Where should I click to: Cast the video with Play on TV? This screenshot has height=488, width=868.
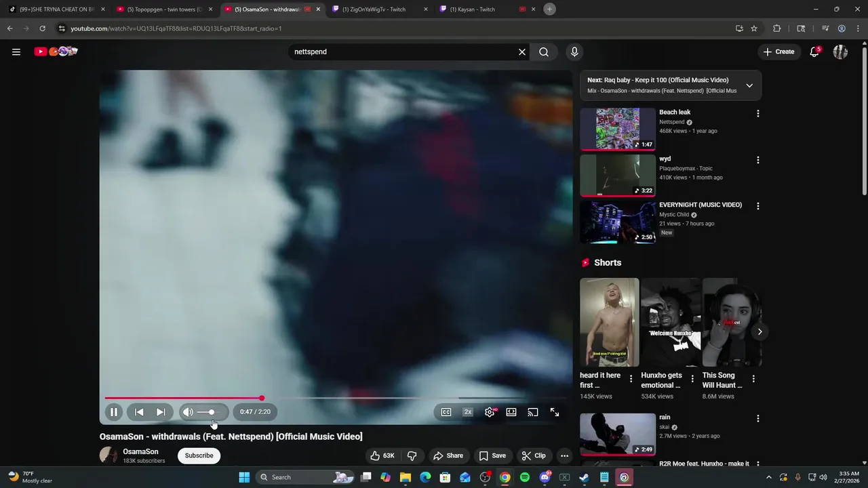(x=533, y=411)
